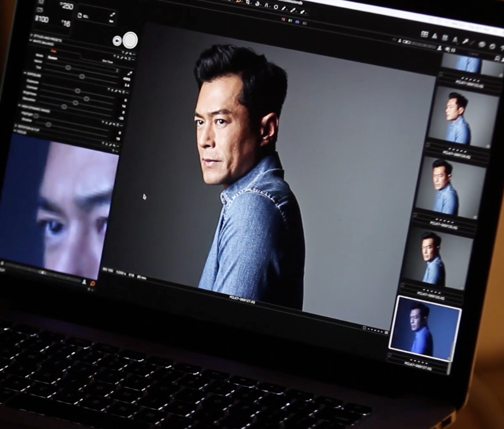The image size is (504, 429).
Task: Click the ISO and shutter info bar under viewer
Action: (x=124, y=273)
